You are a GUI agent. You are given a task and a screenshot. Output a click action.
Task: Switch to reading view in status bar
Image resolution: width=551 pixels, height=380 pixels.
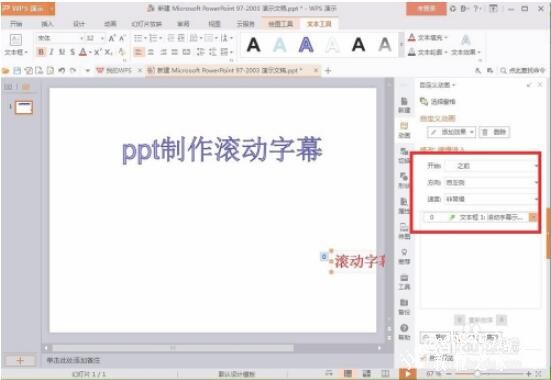[385, 374]
